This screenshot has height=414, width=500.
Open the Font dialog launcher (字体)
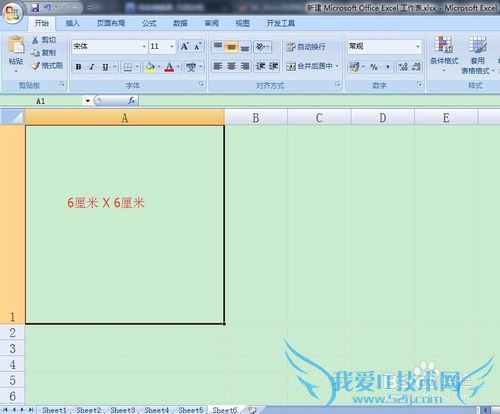click(x=201, y=84)
